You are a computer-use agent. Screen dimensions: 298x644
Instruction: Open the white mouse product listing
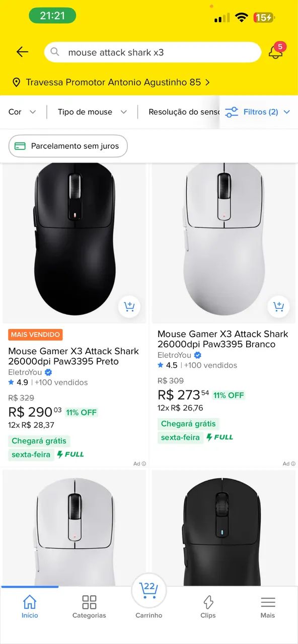(x=223, y=242)
